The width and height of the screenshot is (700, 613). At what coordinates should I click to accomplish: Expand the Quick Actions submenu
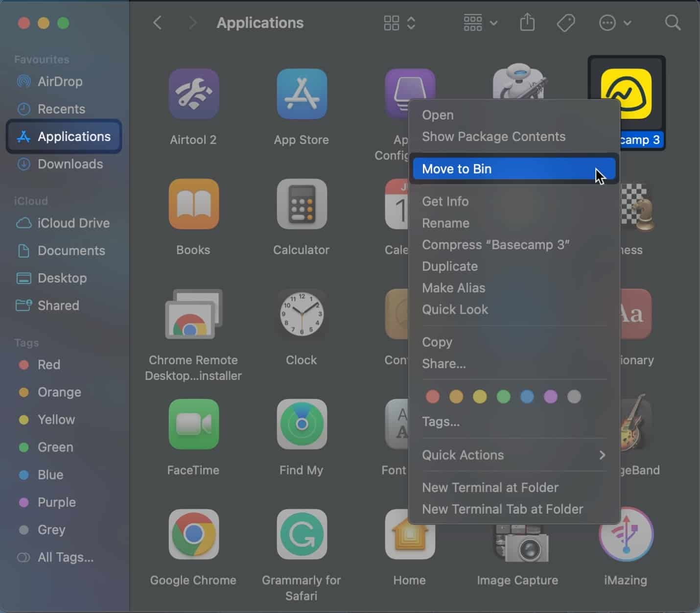[x=514, y=455]
